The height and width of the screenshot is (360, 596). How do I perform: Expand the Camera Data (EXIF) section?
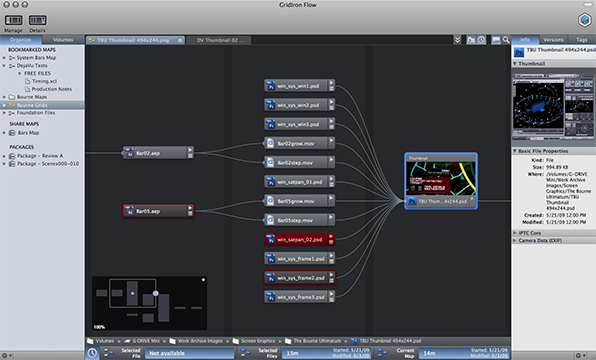[x=515, y=240]
